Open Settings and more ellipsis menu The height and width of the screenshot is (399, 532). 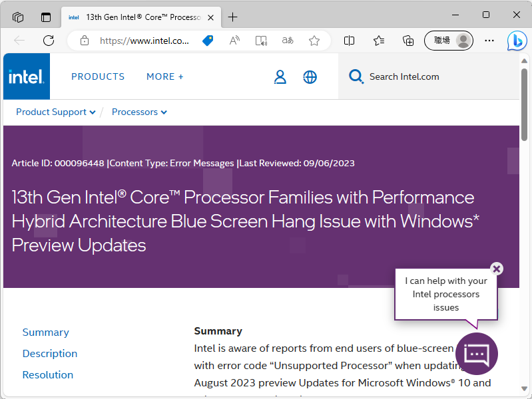489,41
